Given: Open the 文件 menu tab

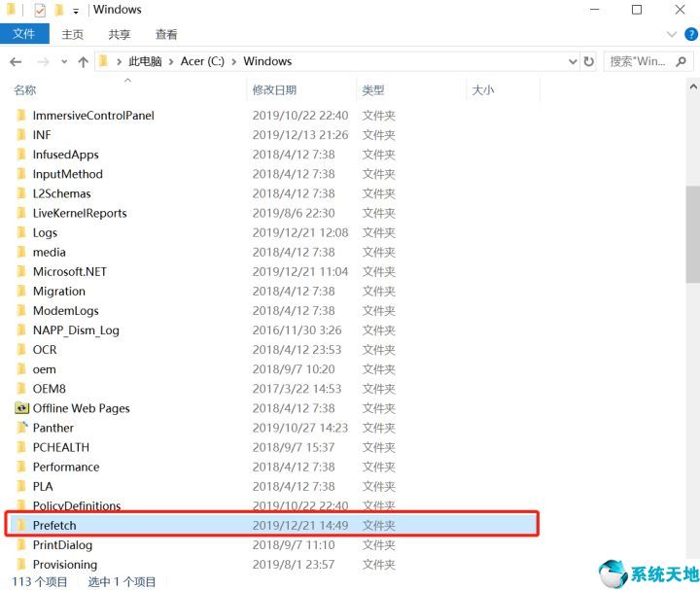Looking at the screenshot, I should coord(24,34).
